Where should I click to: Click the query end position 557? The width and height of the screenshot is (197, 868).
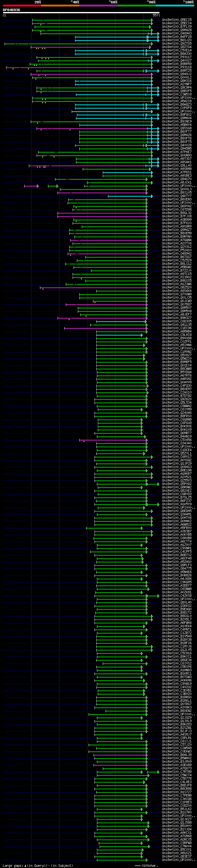tap(155, 15)
